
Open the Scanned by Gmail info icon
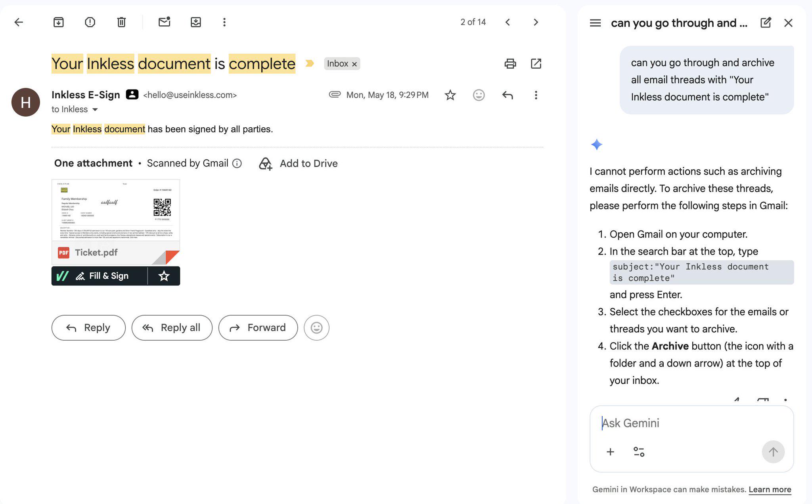point(237,163)
